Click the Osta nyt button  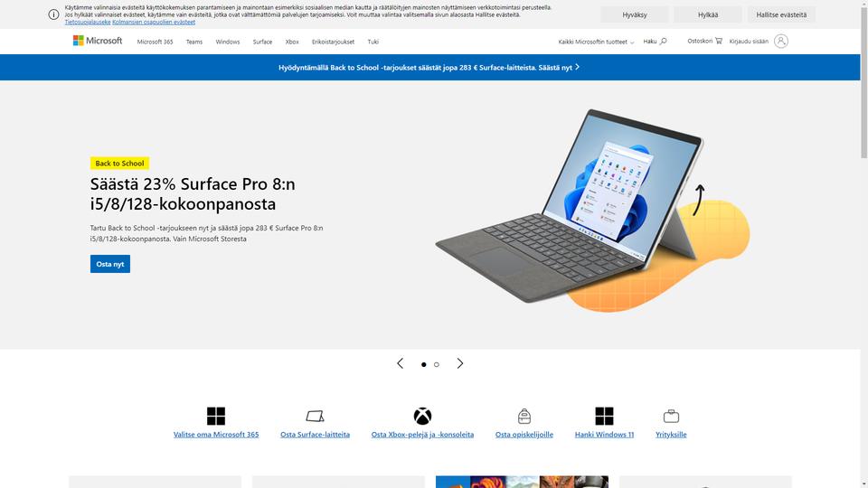click(x=110, y=264)
